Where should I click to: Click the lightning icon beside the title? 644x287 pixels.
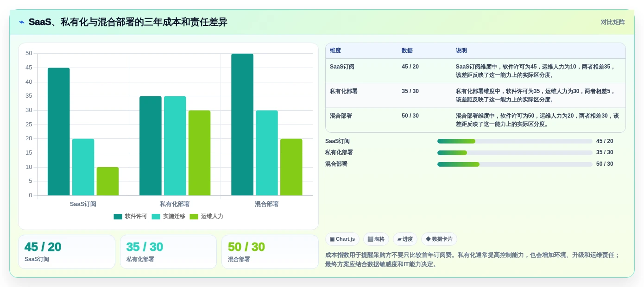22,22
